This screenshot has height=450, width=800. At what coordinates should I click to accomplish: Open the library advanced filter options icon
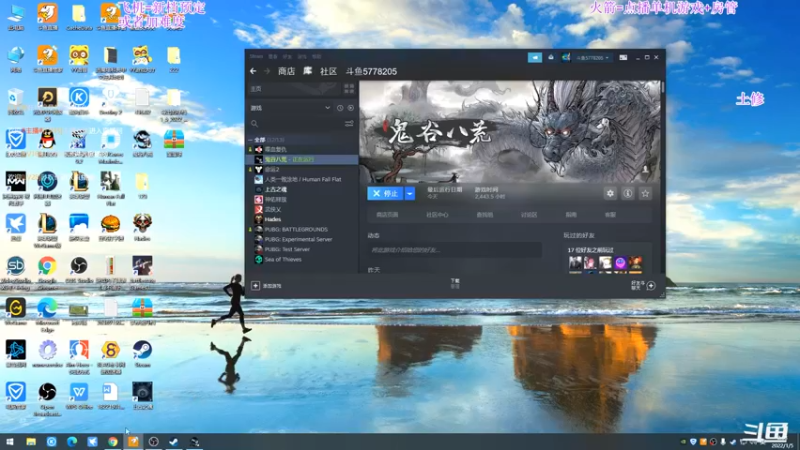click(349, 123)
